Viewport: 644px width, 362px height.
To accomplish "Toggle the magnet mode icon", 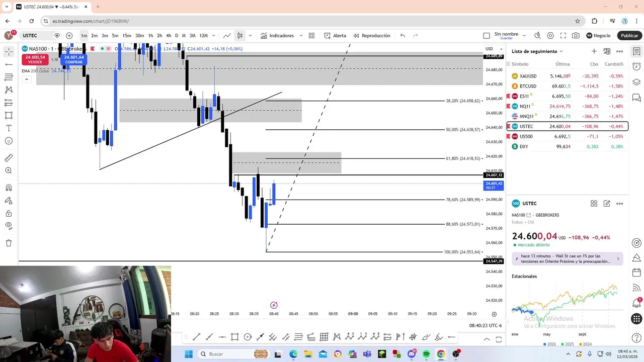I will coord(9,188).
